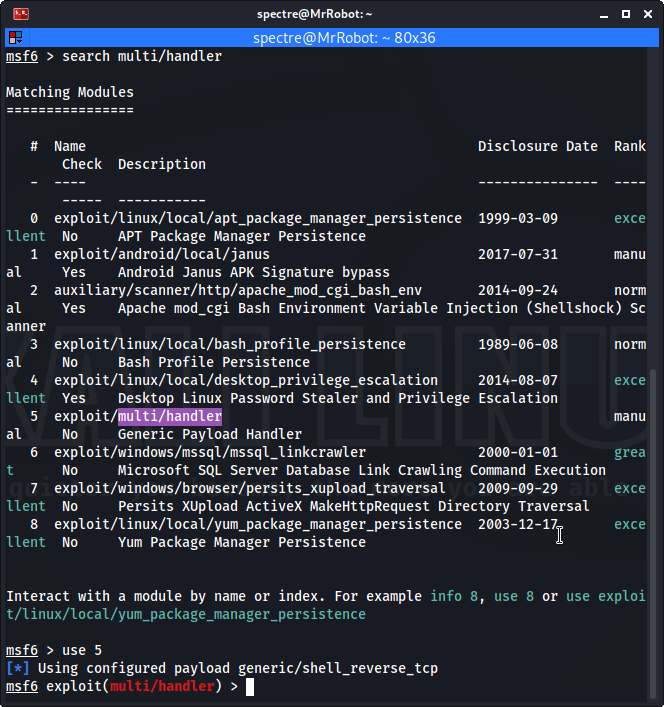Click the green 'info 8' example command
Image resolution: width=664 pixels, height=707 pixels.
(x=454, y=597)
